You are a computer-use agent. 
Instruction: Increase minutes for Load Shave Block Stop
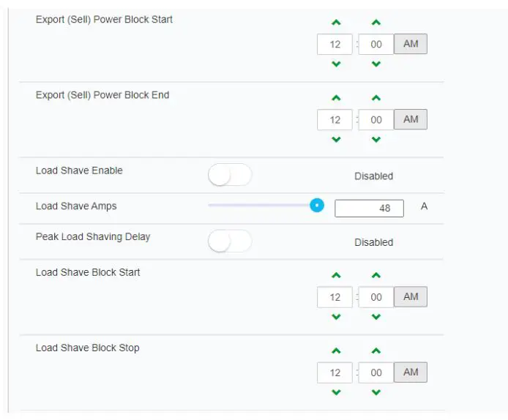tap(376, 351)
